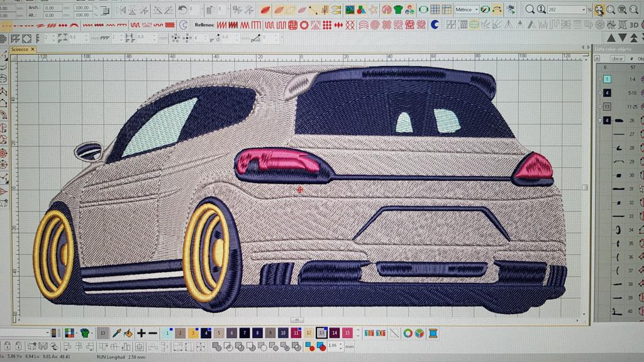Image resolution: width=644 pixels, height=362 pixels.
Task: Click the undo arrow icon
Action: click(x=182, y=9)
